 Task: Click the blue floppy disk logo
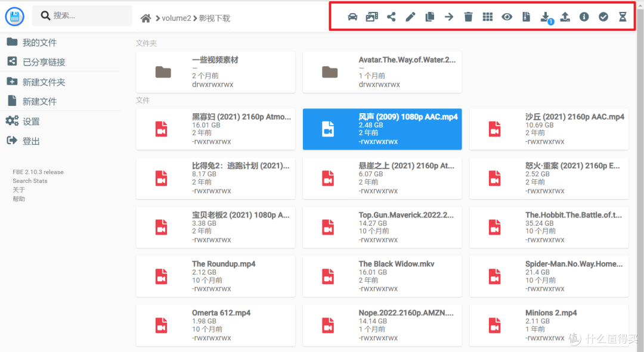tap(15, 17)
